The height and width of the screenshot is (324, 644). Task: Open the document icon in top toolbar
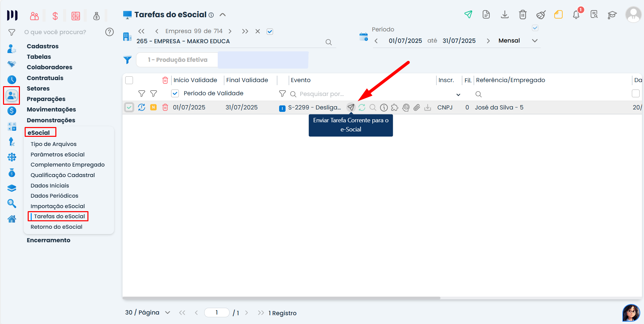486,15
